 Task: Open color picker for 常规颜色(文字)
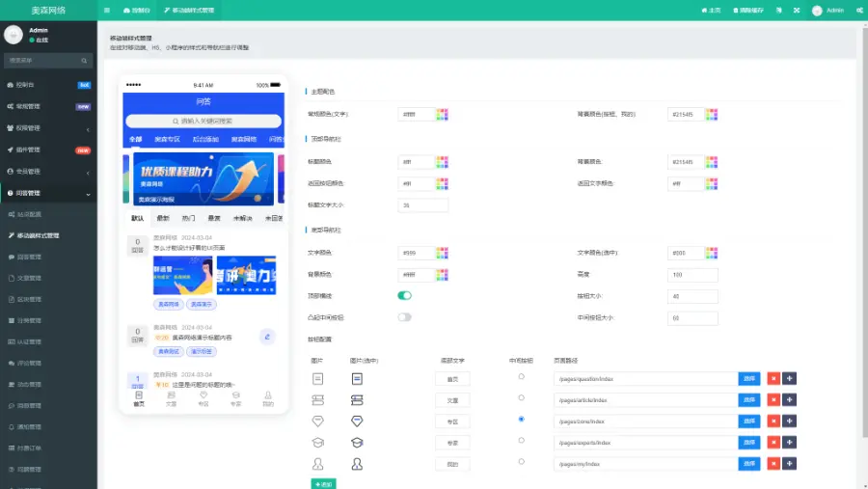(442, 114)
